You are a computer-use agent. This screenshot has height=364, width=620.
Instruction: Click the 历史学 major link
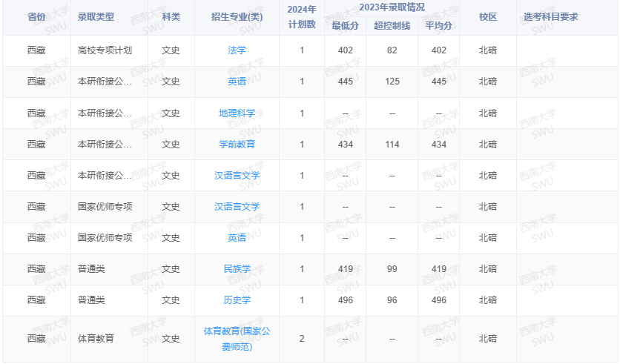(x=237, y=300)
